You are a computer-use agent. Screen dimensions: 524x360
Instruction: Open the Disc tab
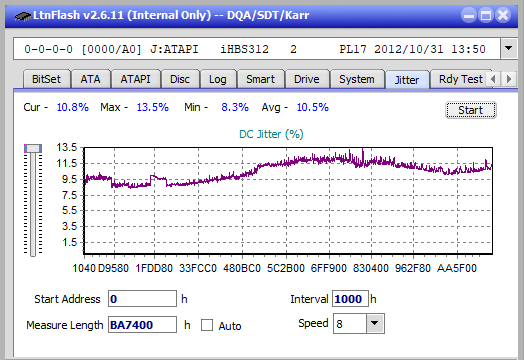tap(180, 79)
